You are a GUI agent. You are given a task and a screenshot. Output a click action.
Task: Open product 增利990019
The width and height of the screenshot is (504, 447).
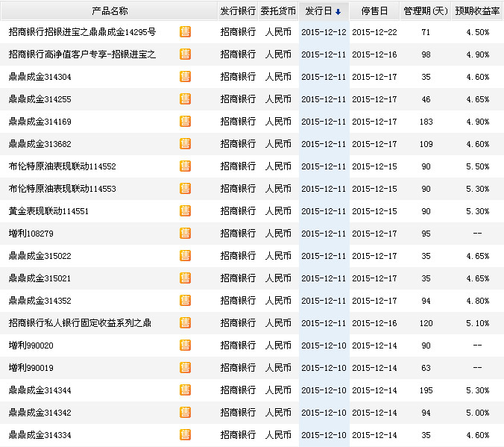coord(31,367)
